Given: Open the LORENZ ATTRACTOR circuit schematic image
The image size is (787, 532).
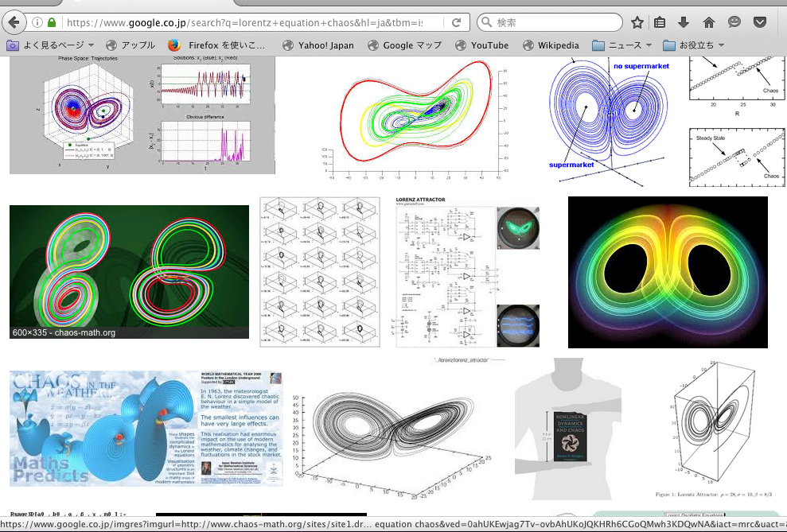Looking at the screenshot, I should [x=467, y=272].
